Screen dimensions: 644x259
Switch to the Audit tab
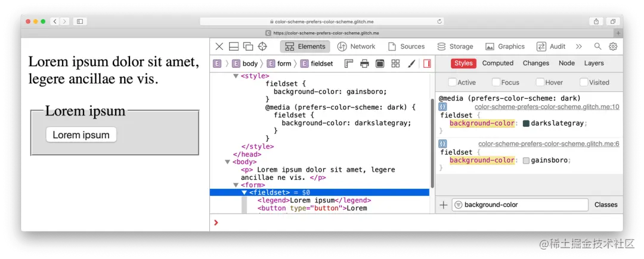coord(551,46)
